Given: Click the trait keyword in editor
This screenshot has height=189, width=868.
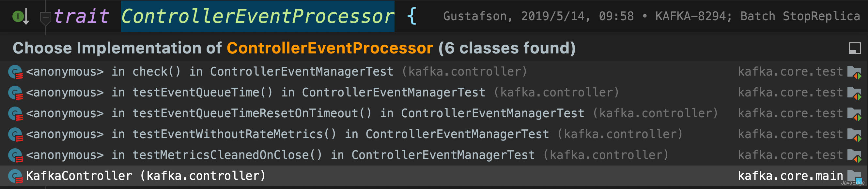Looking at the screenshot, I should tap(81, 17).
